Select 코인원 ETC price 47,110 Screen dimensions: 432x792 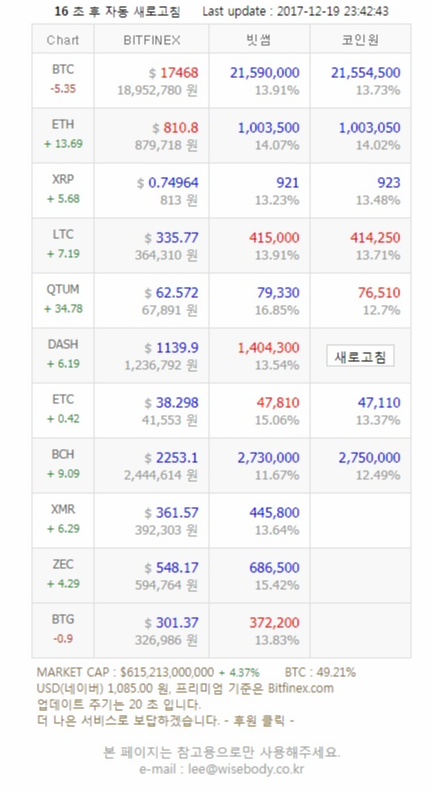(x=379, y=403)
